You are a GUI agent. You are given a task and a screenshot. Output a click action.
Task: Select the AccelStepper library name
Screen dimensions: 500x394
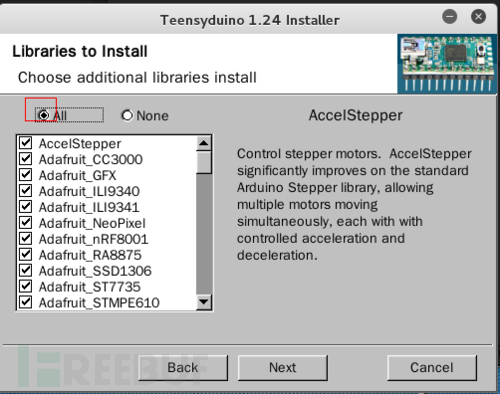coord(80,144)
